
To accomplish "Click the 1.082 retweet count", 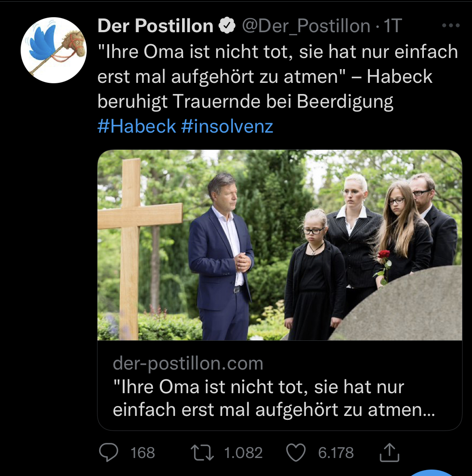I will (x=243, y=453).
